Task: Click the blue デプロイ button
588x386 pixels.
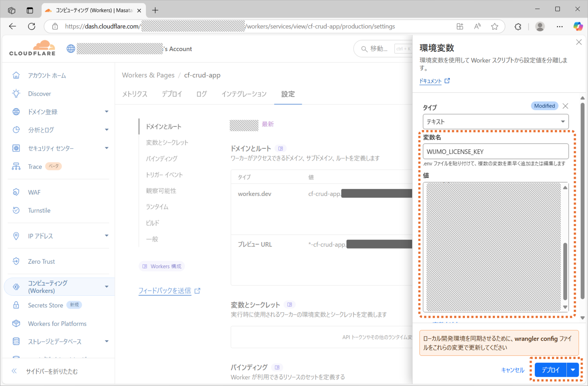Action: tap(550, 370)
